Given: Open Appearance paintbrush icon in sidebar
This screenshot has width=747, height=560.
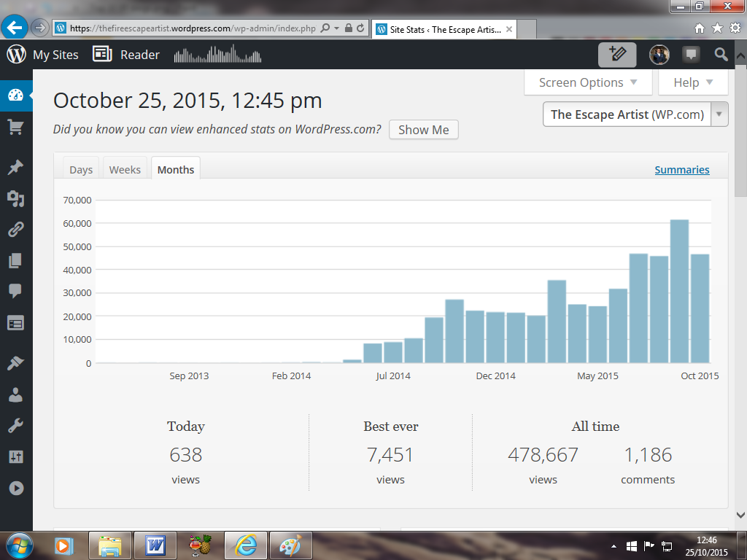Looking at the screenshot, I should coord(15,363).
